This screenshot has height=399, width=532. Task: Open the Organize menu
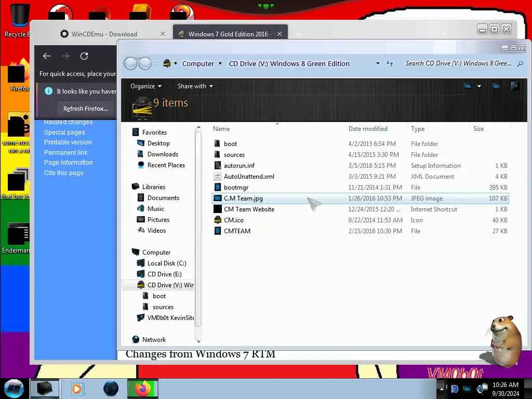tap(146, 86)
